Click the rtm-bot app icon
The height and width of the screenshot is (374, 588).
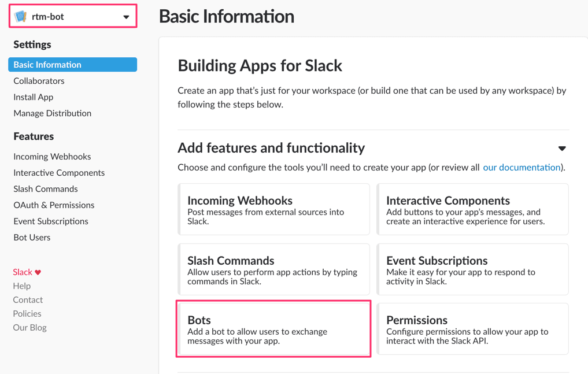(20, 16)
